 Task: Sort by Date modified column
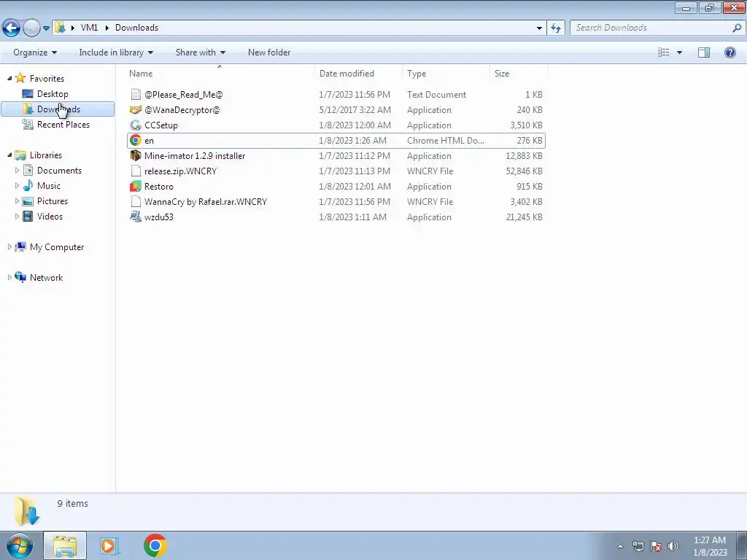pos(347,74)
